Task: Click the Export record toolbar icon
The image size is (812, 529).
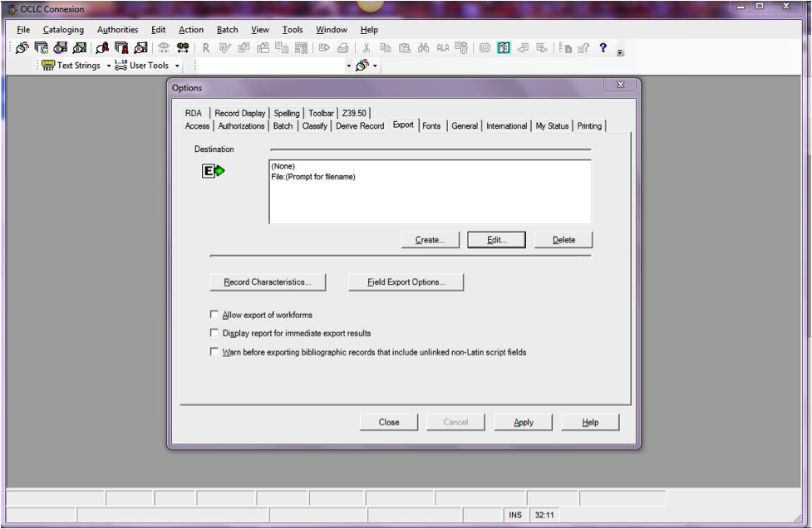Action: 324,48
